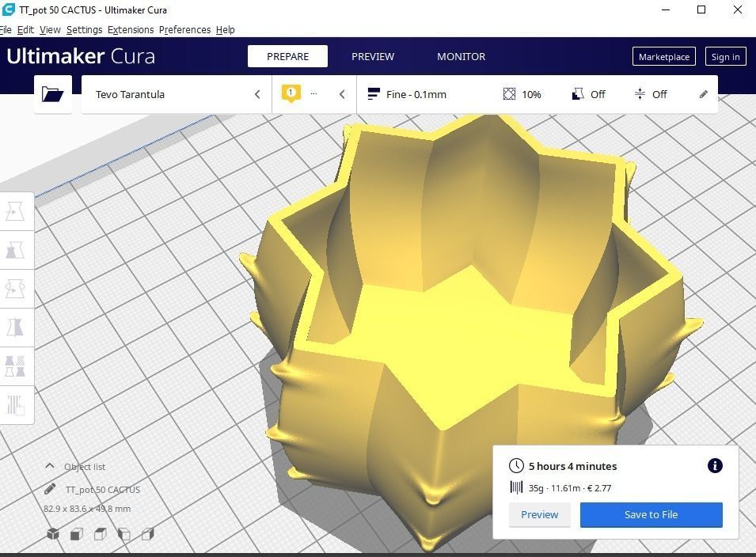The height and width of the screenshot is (557, 756).
Task: Click Save to File button
Action: (x=651, y=514)
